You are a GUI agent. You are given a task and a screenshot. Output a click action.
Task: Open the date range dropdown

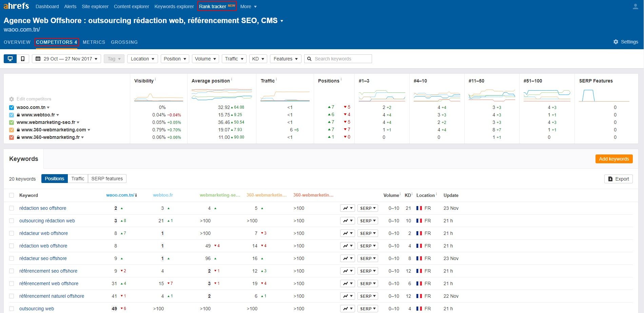click(x=66, y=59)
